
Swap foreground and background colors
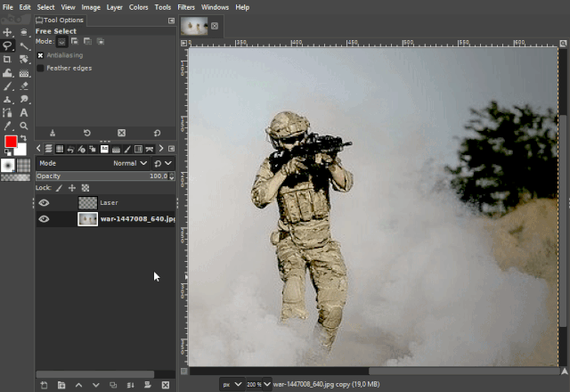pyautogui.click(x=23, y=138)
